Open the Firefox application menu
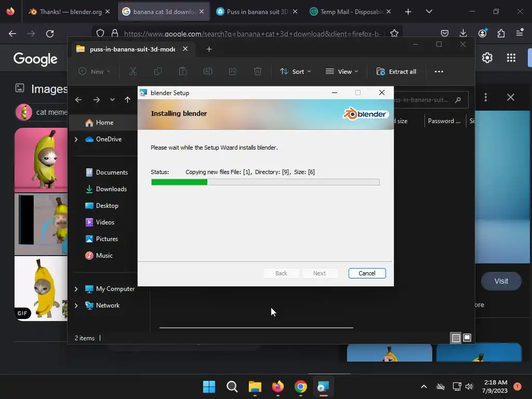Image resolution: width=532 pixels, height=399 pixels. click(x=520, y=33)
